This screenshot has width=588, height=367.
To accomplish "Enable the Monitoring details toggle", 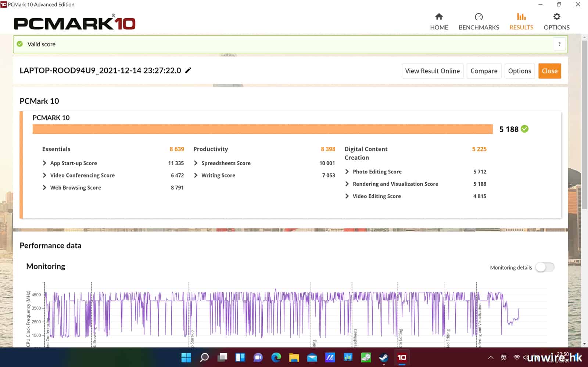I will click(544, 267).
